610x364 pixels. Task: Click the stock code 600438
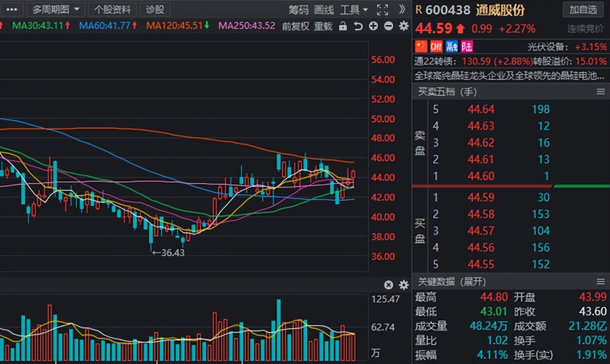pyautogui.click(x=448, y=10)
